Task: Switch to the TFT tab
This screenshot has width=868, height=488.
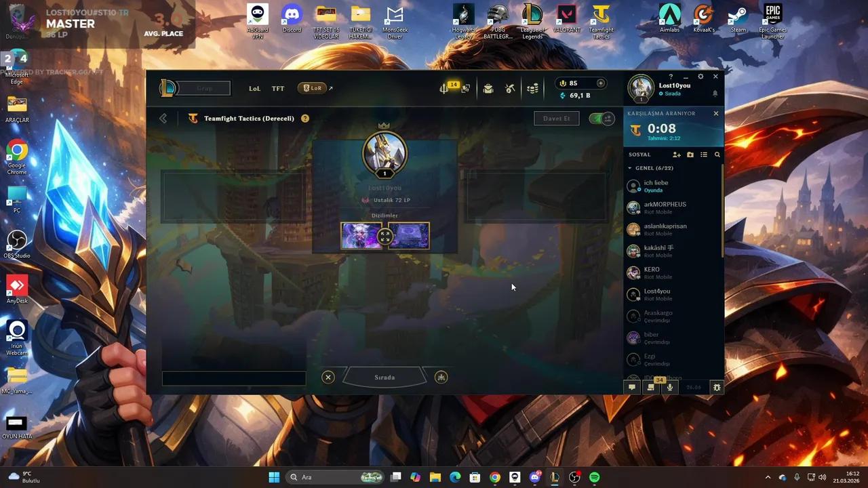Action: click(x=277, y=88)
